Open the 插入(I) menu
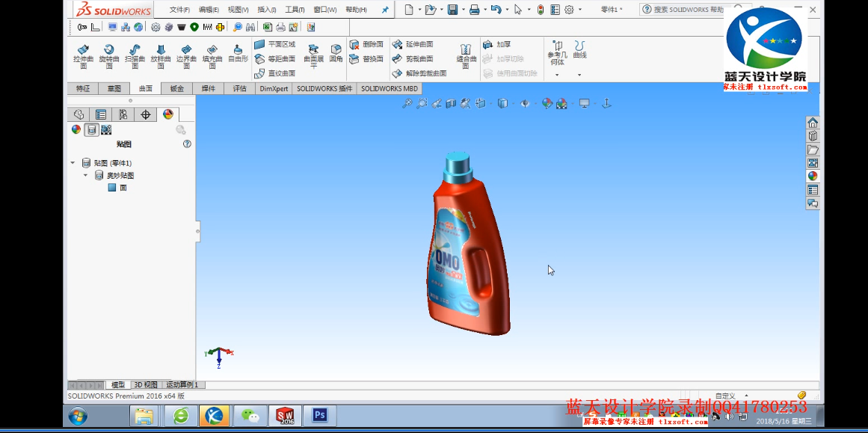Screen dimensions: 868x433 [x=267, y=10]
